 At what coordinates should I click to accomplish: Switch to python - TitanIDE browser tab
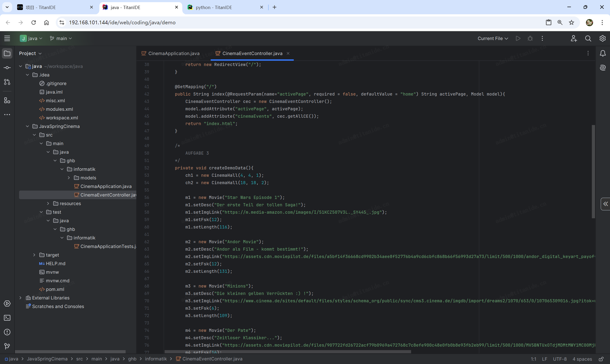[214, 7]
